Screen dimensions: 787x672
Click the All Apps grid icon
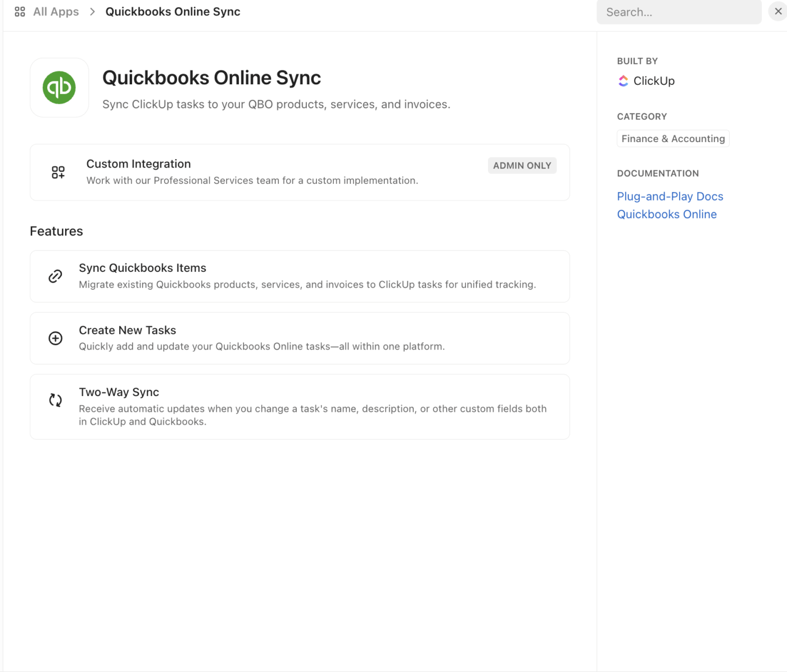[x=20, y=11]
